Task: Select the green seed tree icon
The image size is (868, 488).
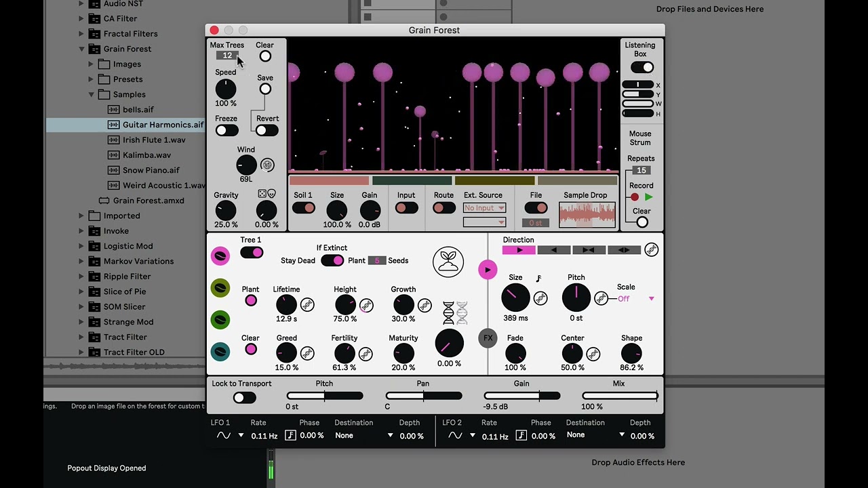Action: (220, 319)
